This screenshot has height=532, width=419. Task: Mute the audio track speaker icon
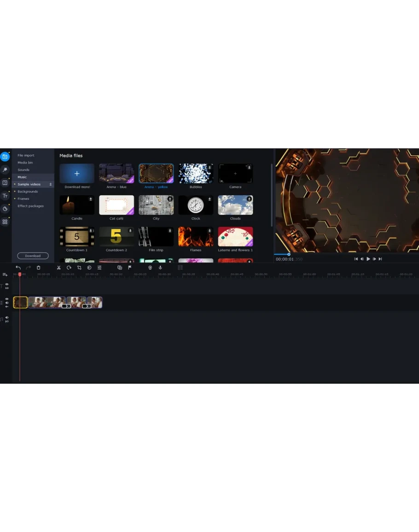7,317
